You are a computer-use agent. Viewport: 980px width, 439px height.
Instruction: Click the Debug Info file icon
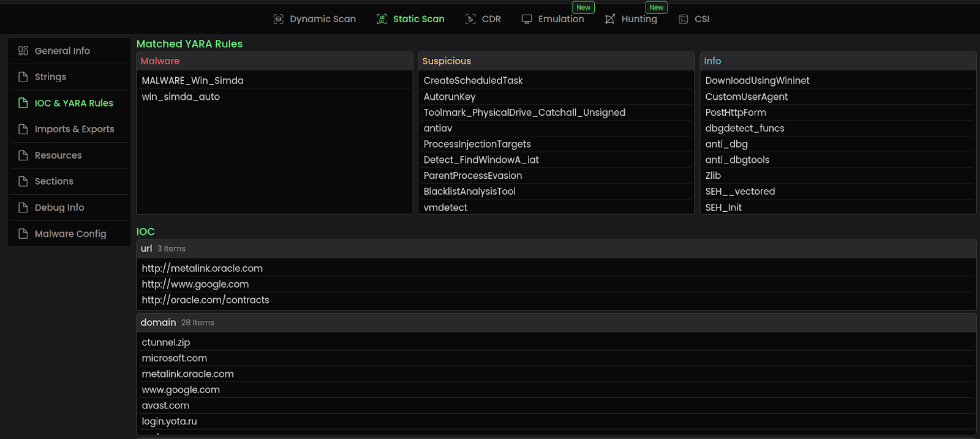click(x=23, y=208)
